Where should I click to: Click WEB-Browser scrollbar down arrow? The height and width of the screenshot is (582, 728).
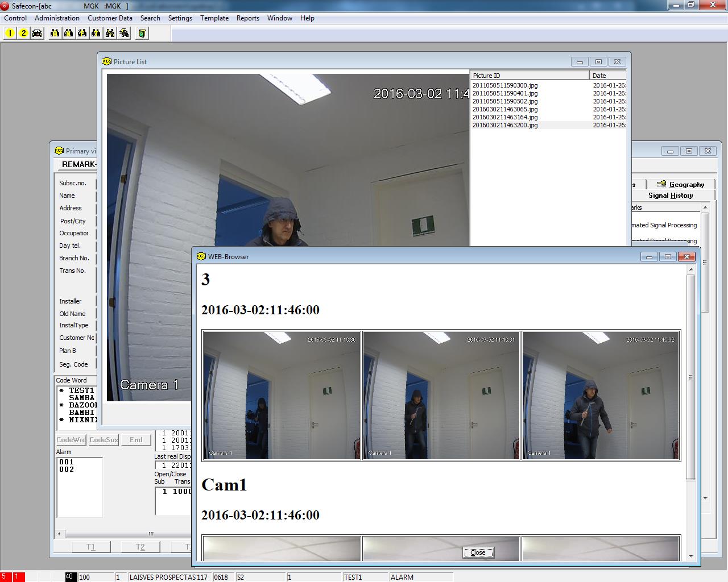(x=691, y=556)
